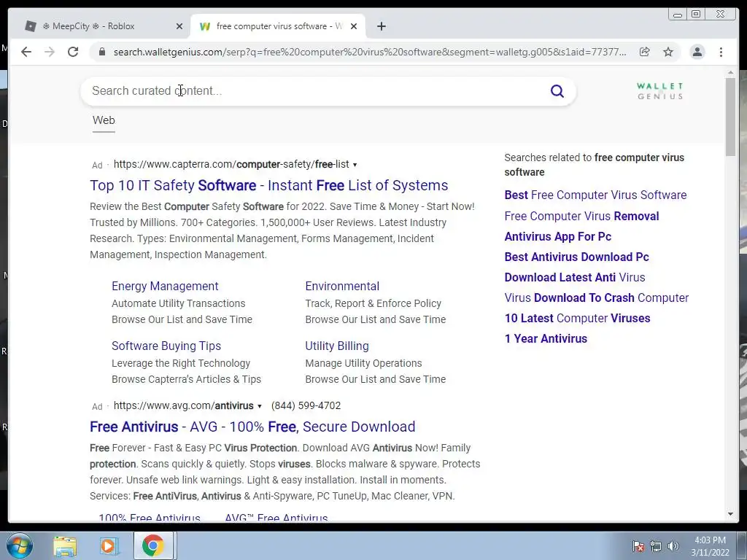
Task: Click the scrollbar up arrow
Action: pos(730,73)
